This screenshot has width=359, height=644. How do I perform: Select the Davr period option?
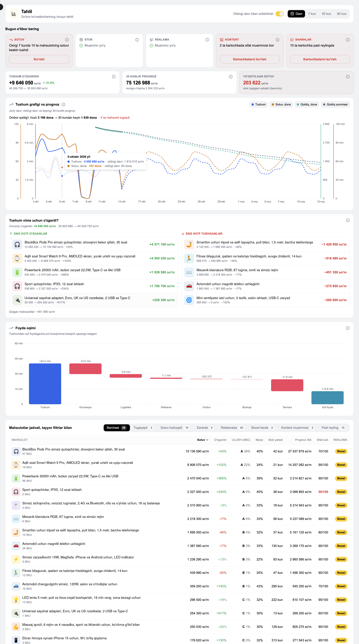[x=296, y=14]
